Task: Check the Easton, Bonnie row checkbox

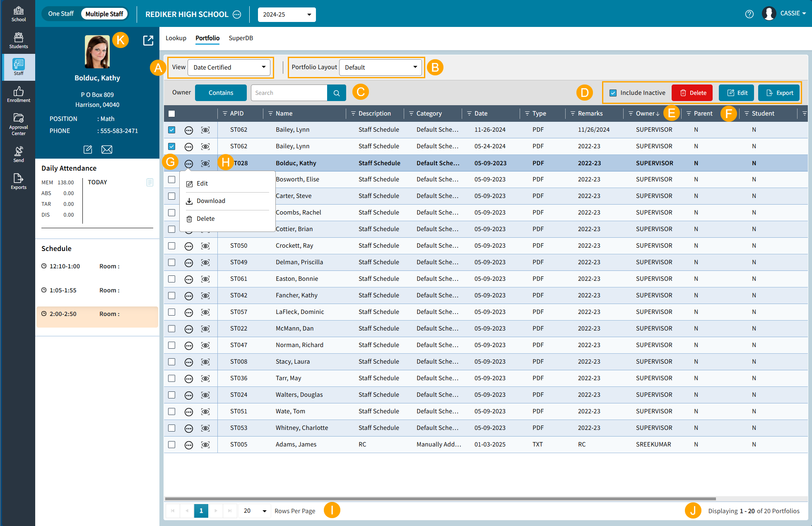Action: click(x=172, y=279)
